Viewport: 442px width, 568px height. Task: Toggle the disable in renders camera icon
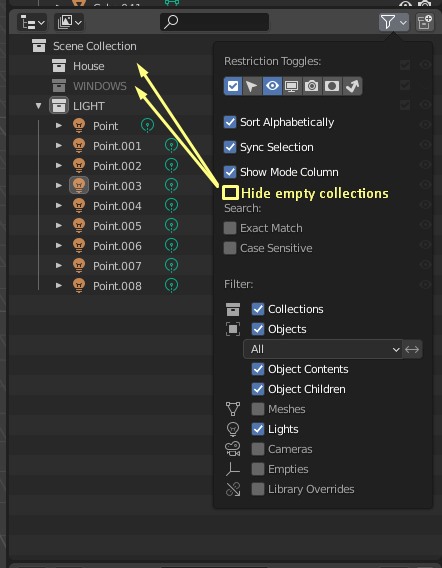click(312, 86)
